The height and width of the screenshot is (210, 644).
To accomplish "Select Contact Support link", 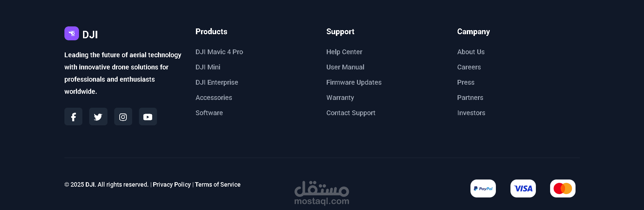I will point(350,113).
